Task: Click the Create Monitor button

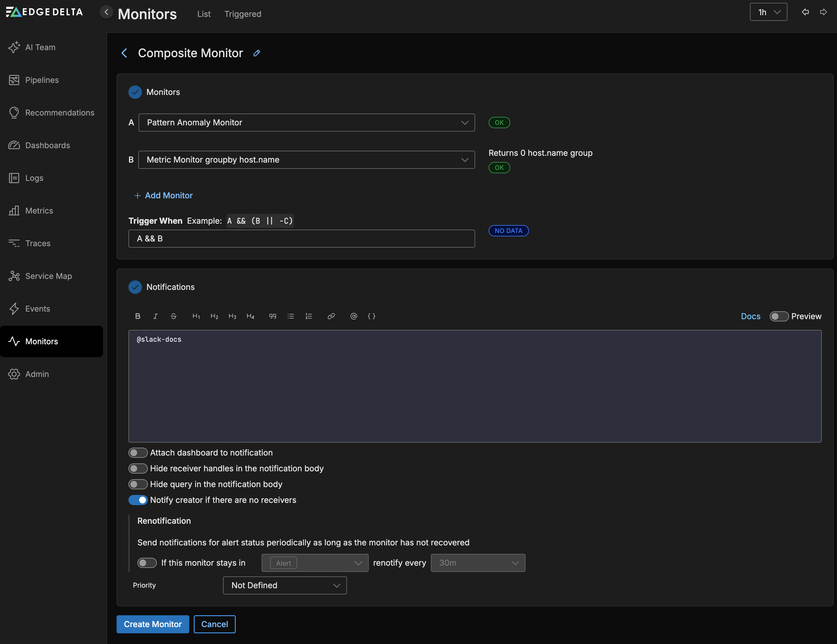Action: click(152, 624)
